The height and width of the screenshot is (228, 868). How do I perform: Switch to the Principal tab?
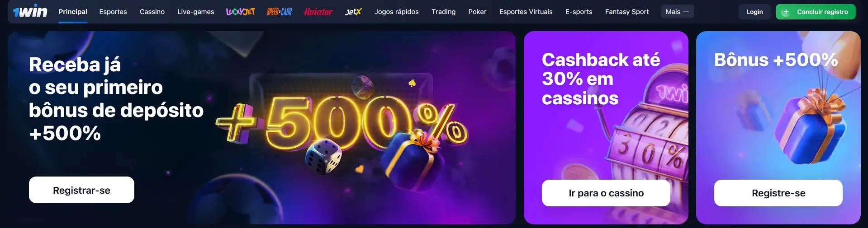point(73,12)
